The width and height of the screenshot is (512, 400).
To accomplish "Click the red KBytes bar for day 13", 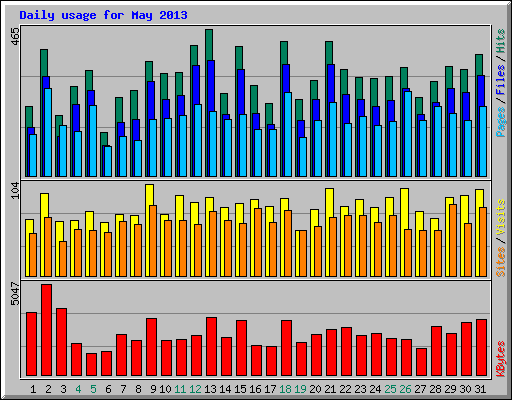I will click(211, 347).
